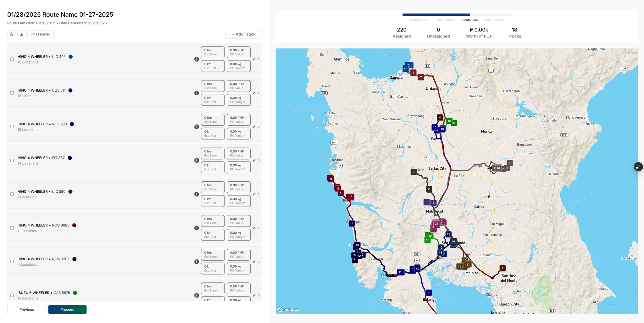Image resolution: width=644 pixels, height=323 pixels.
Task: Edit the PIT 887 truck with pencil icon
Action: point(254,161)
